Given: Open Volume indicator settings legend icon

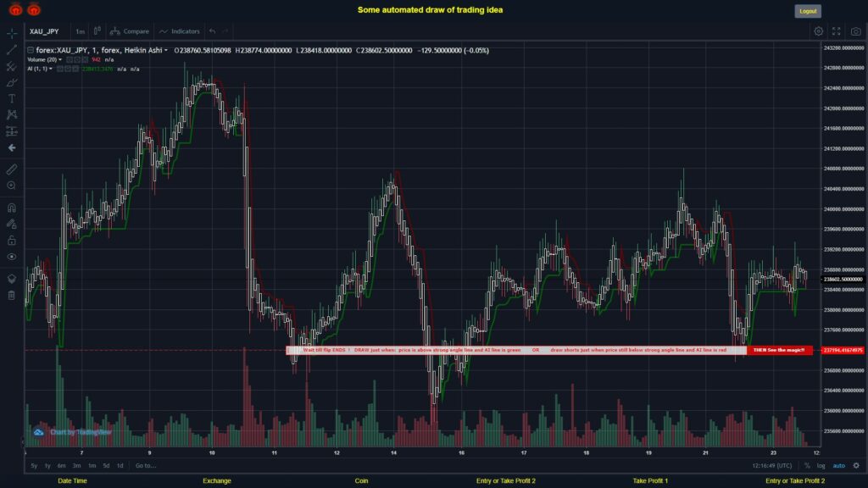Looking at the screenshot, I should tap(77, 60).
